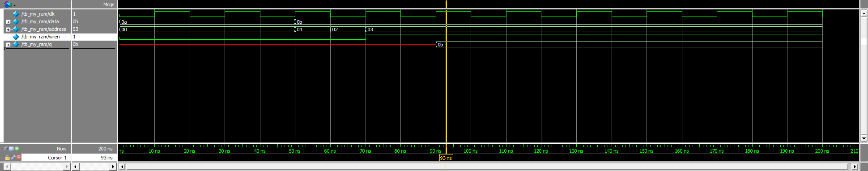
Task: Click address waveform value 00
Action: click(124, 29)
